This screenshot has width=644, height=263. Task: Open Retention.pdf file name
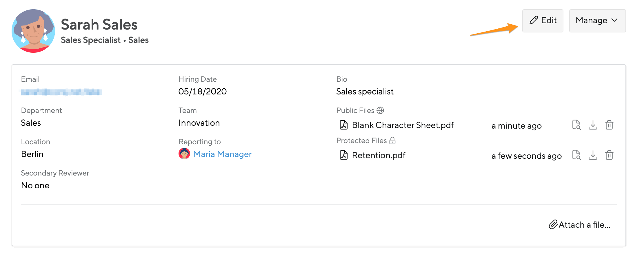click(379, 155)
